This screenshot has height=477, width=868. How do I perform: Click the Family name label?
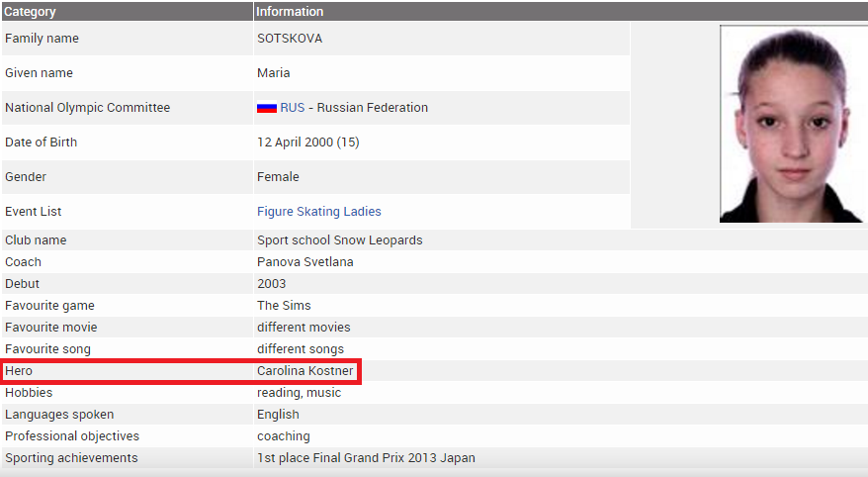(43, 39)
